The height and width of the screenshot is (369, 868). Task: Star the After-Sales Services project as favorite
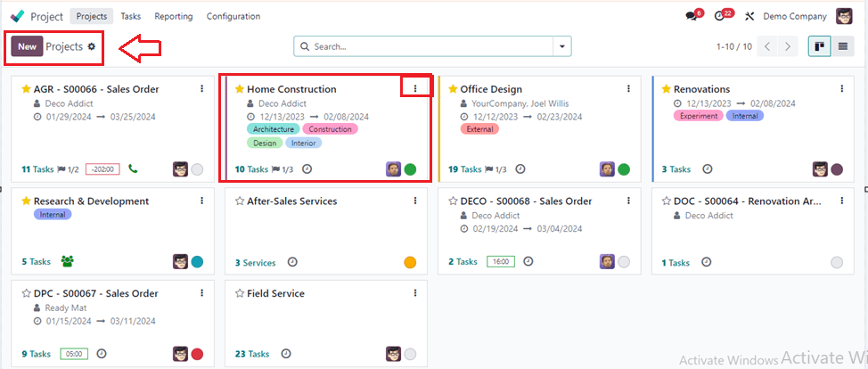click(x=240, y=201)
